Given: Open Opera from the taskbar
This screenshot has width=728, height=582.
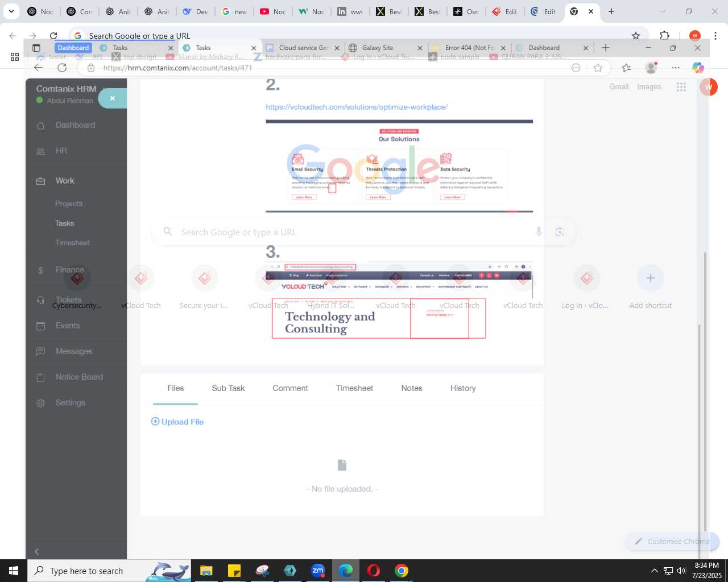Looking at the screenshot, I should pos(374,571).
